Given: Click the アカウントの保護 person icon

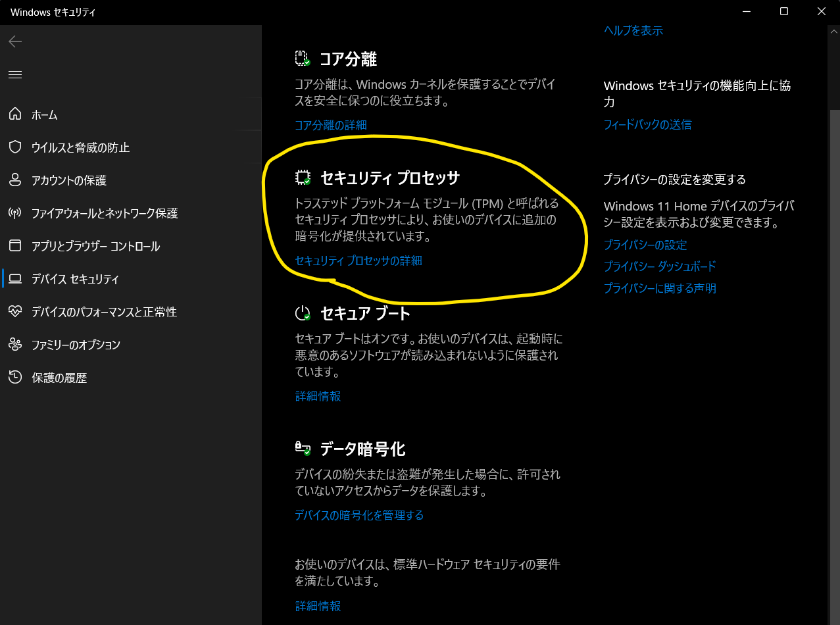Looking at the screenshot, I should 15,180.
